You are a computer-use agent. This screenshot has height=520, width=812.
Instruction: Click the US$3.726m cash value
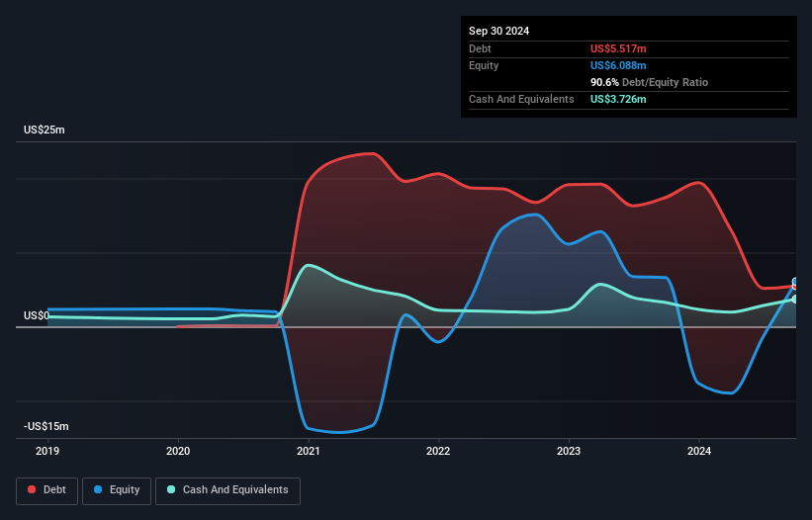tap(618, 99)
